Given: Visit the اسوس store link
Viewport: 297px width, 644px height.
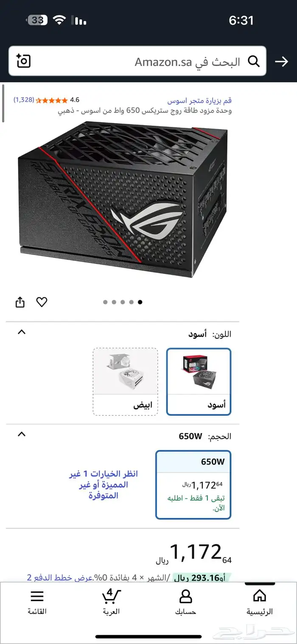Looking at the screenshot, I should coord(199,101).
